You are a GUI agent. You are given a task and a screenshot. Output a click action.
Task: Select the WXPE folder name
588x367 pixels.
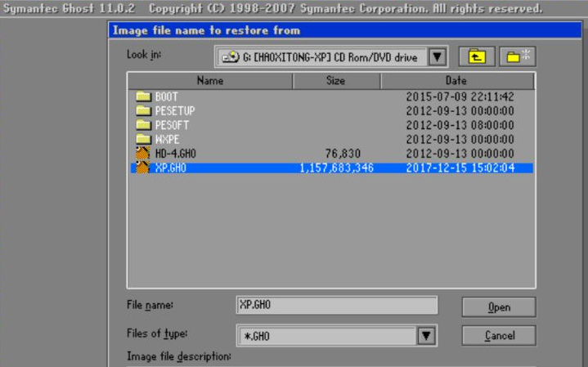point(168,140)
